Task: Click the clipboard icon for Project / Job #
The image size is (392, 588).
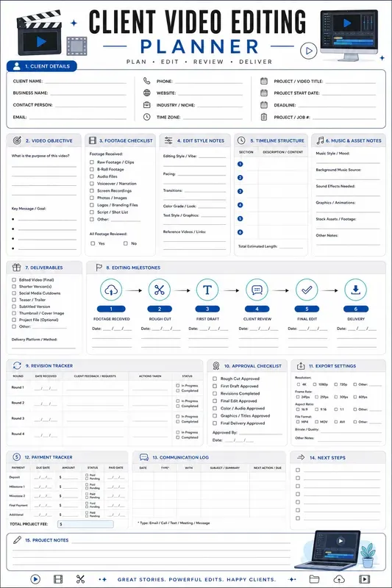Action: pos(264,117)
